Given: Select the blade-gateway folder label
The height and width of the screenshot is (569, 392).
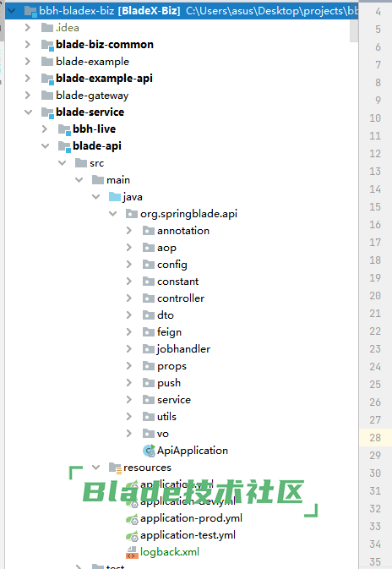Looking at the screenshot, I should click(x=92, y=96).
